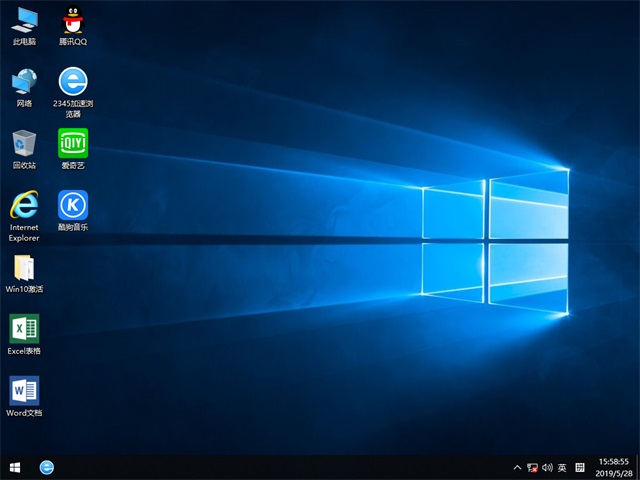Open the network status tray icon
Image resolution: width=640 pixels, height=480 pixels.
click(x=532, y=467)
